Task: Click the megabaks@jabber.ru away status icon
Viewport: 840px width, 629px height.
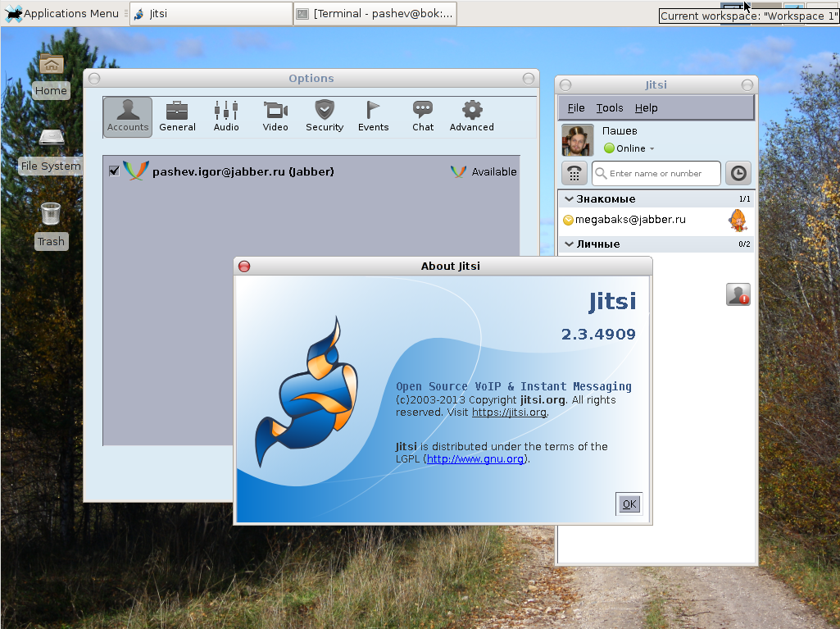Action: click(569, 220)
